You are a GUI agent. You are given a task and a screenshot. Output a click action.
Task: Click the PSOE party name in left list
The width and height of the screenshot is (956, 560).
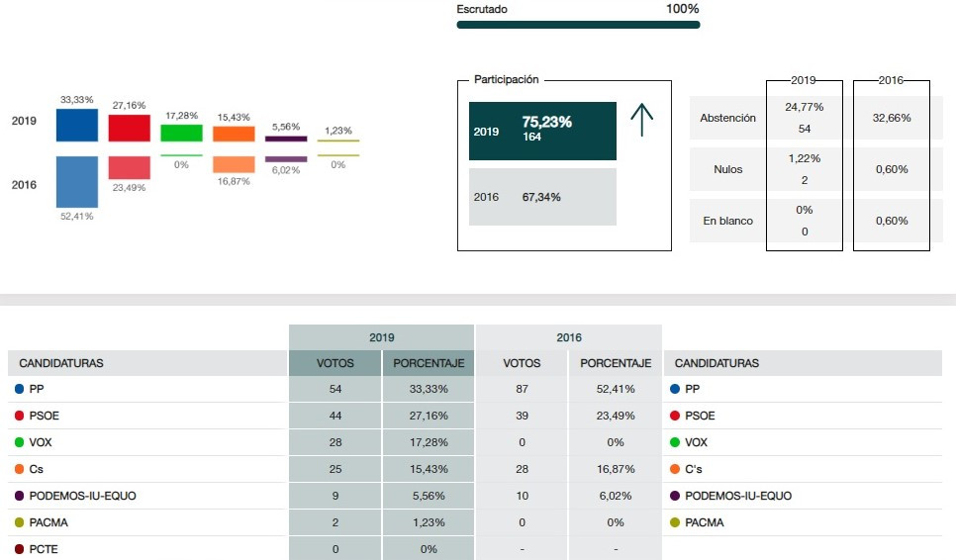tap(44, 416)
